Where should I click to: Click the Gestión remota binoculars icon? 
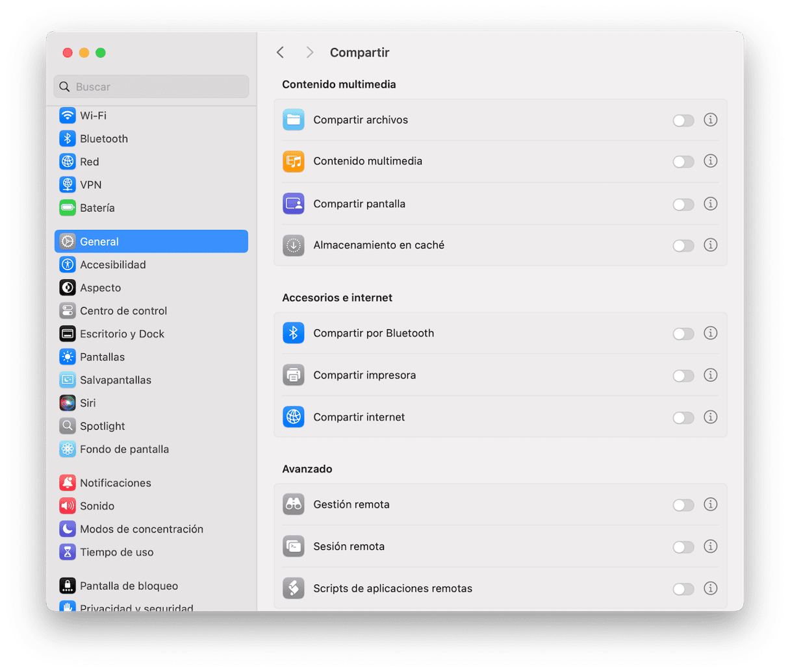coord(294,504)
